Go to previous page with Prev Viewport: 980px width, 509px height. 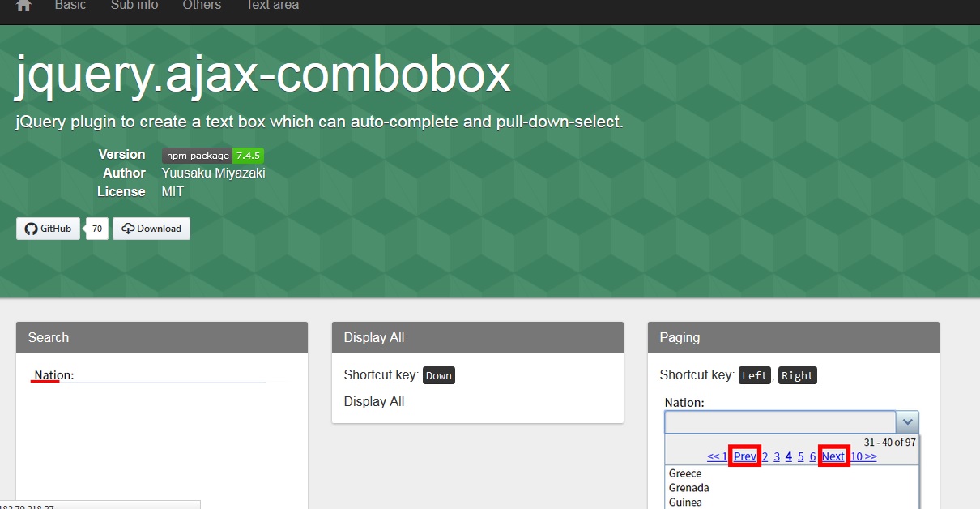745,456
